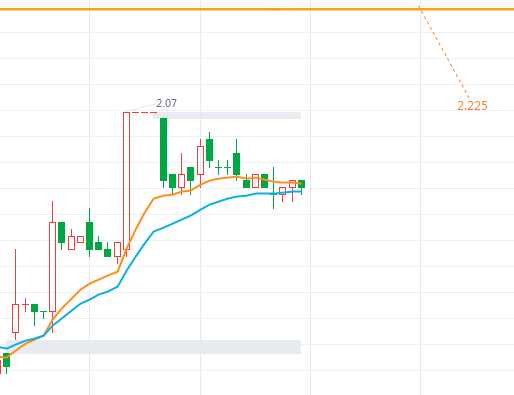Select the last green candle on the right
Viewport: 514px width, 395px height.
[x=301, y=186]
